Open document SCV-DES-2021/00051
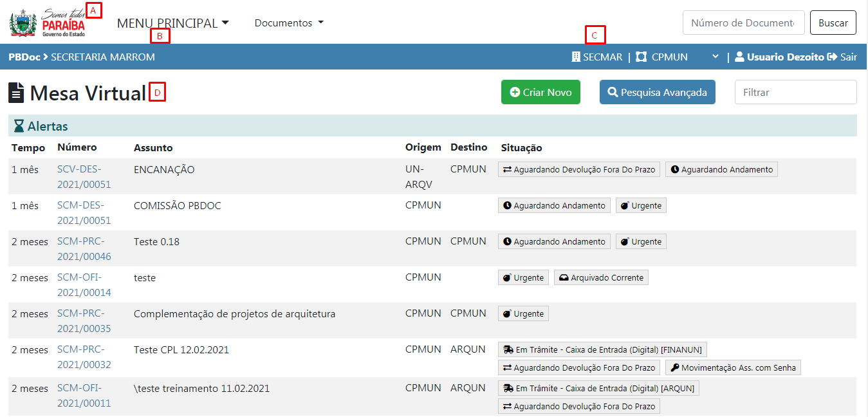This screenshot has width=868, height=417. [x=84, y=177]
